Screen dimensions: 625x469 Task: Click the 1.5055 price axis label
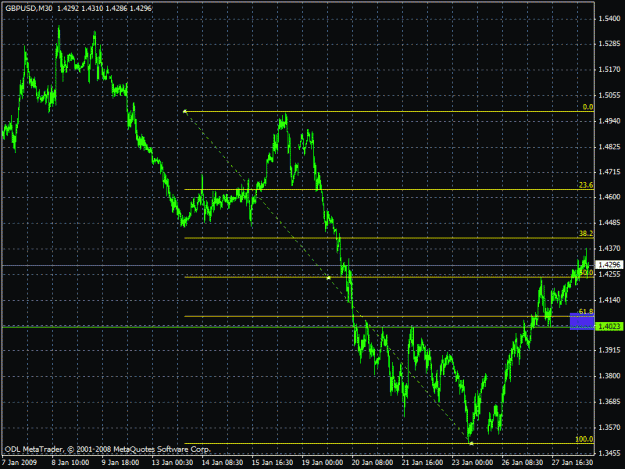pos(609,95)
